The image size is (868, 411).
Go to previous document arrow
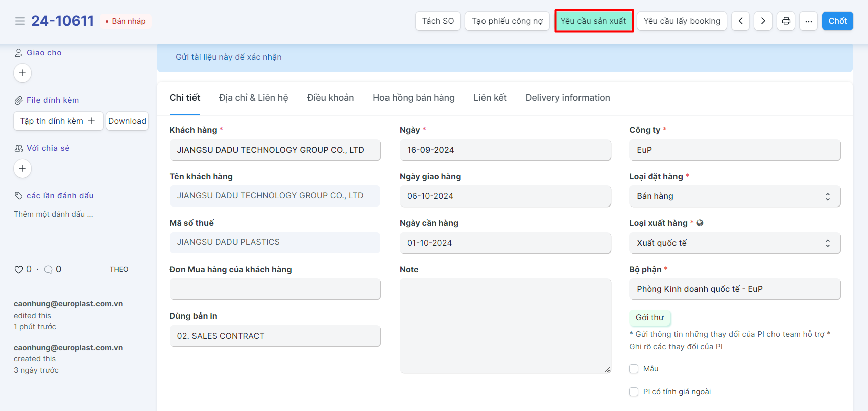pos(740,21)
